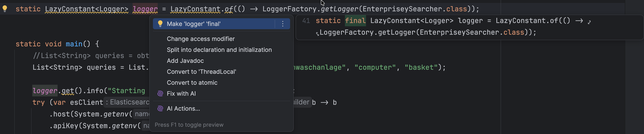The height and width of the screenshot is (134, 644).
Task: Choose 'Convert to 'ThreadLocal''
Action: pos(201,72)
